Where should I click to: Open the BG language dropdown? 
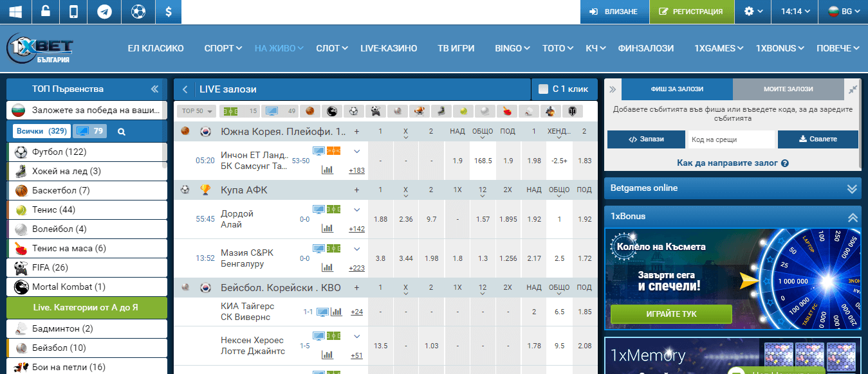(842, 12)
